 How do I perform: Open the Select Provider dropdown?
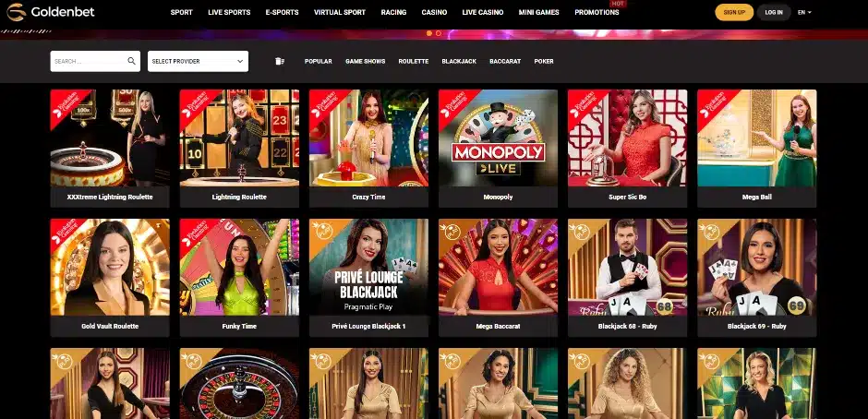tap(198, 61)
